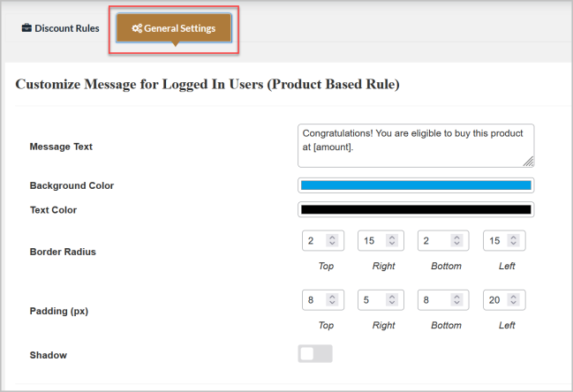Click the gears icon on General Settings
573x392 pixels.
(137, 28)
